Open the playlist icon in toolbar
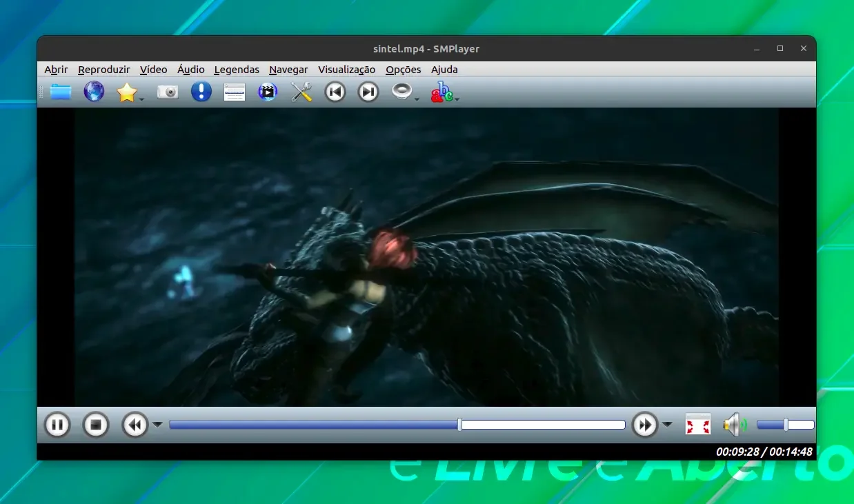Image resolution: width=854 pixels, height=504 pixels. [x=235, y=92]
